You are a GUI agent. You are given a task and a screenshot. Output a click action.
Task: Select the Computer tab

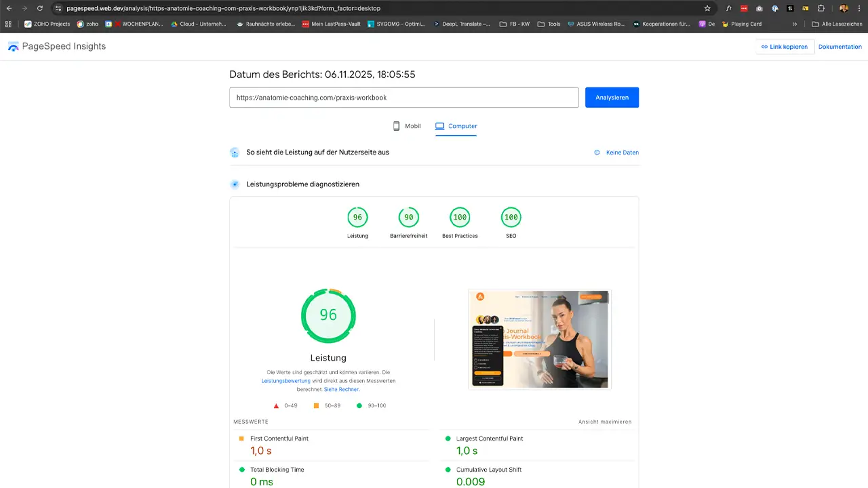coord(456,126)
